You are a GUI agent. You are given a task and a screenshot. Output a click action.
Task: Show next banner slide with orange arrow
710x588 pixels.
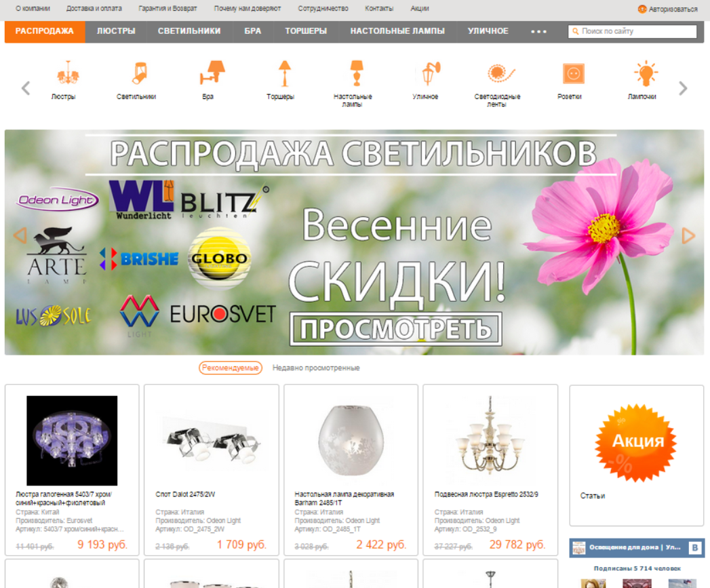coord(688,235)
